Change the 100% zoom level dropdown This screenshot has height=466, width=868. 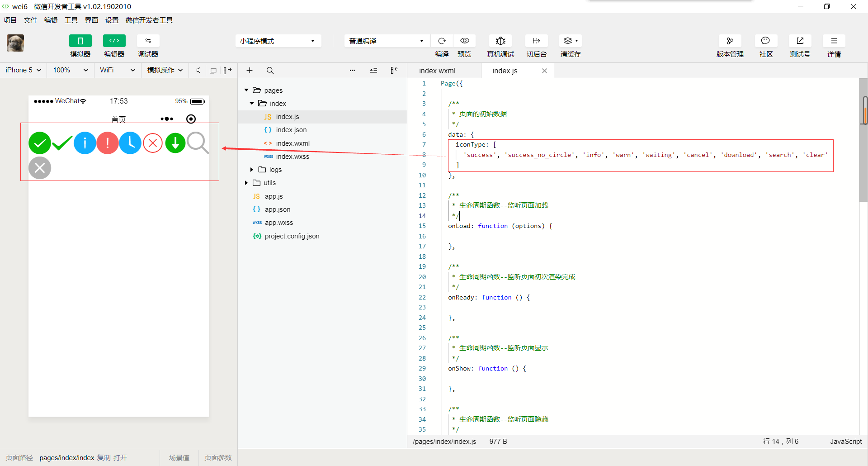click(x=71, y=70)
